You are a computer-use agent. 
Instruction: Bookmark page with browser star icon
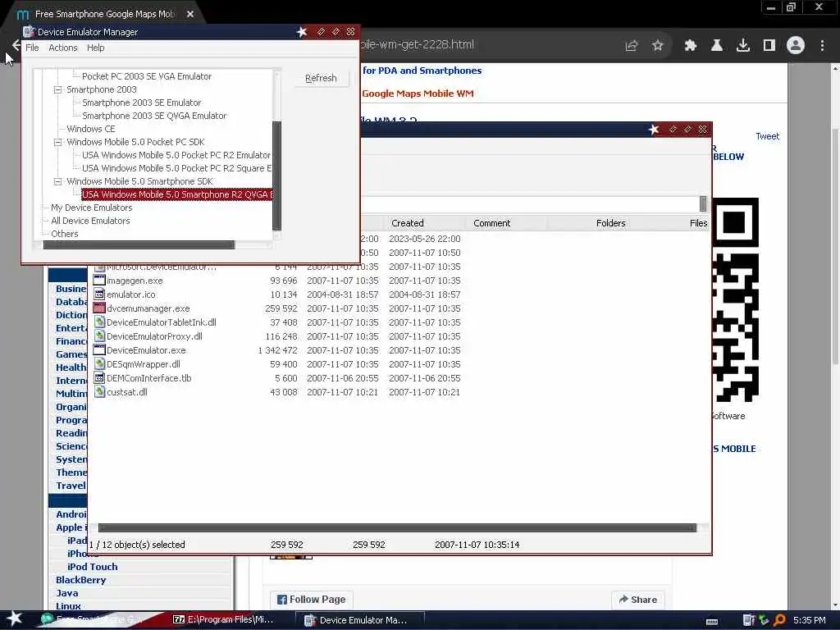point(658,46)
